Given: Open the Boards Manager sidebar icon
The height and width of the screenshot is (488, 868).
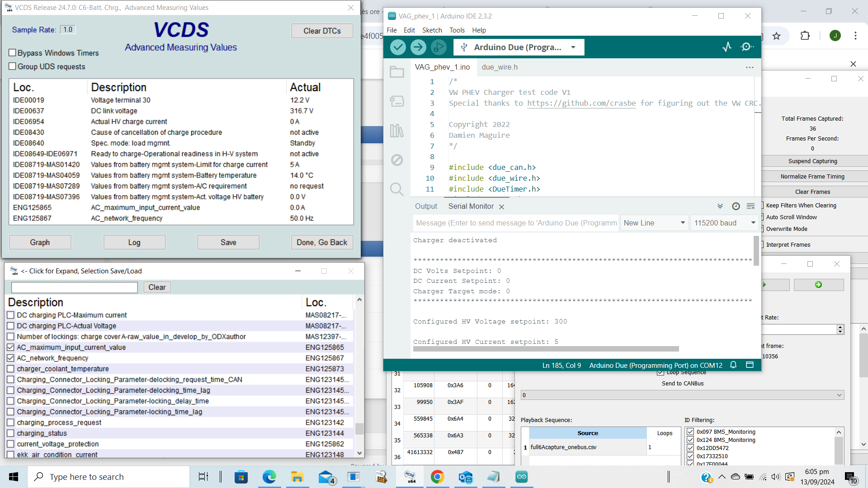Looking at the screenshot, I should [x=397, y=101].
